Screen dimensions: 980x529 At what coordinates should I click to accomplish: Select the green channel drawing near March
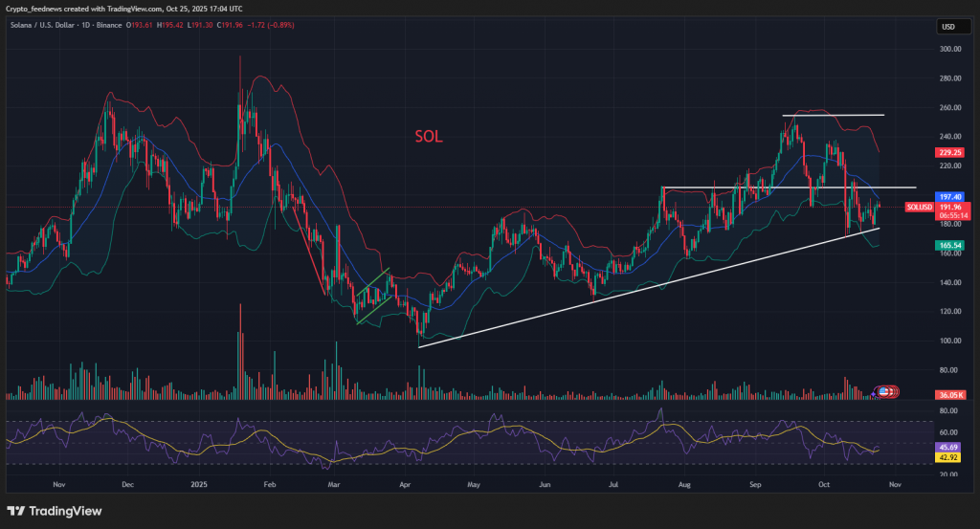point(373,297)
